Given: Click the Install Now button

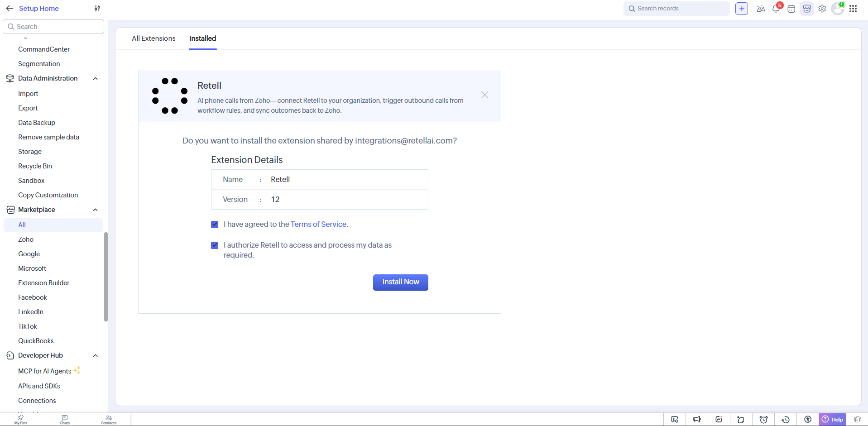Looking at the screenshot, I should point(401,282).
